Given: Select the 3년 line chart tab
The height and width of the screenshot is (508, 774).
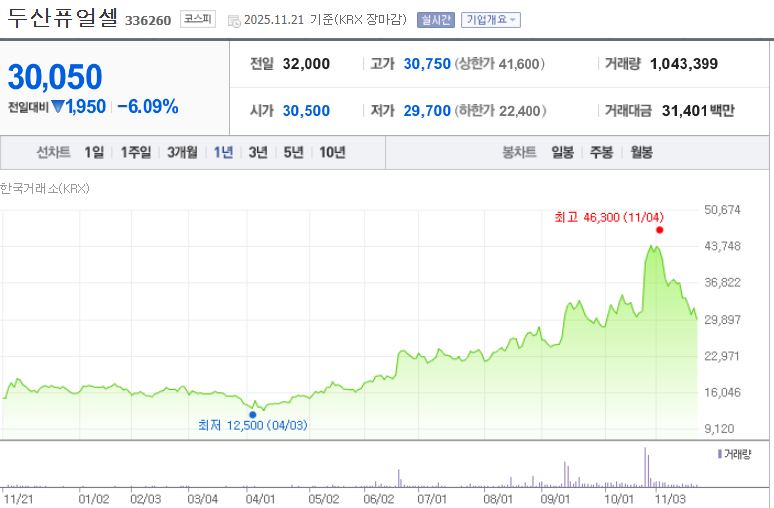Looking at the screenshot, I should (x=258, y=153).
